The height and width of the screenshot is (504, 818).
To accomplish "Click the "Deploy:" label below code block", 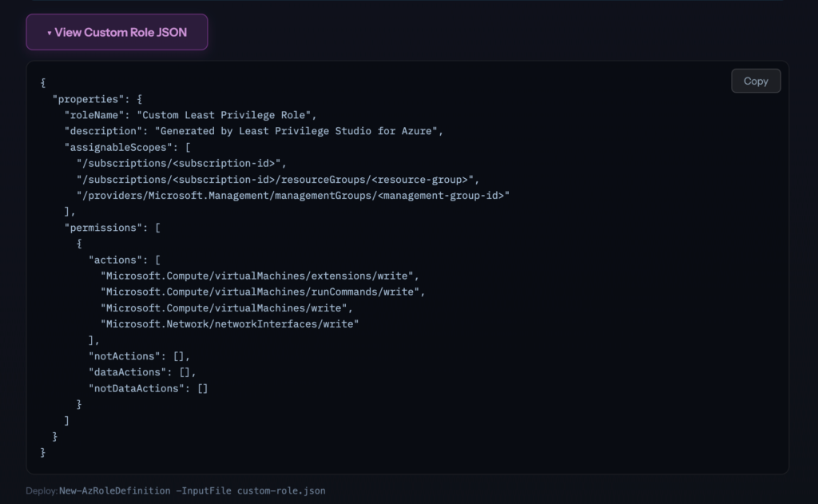I will pos(42,490).
